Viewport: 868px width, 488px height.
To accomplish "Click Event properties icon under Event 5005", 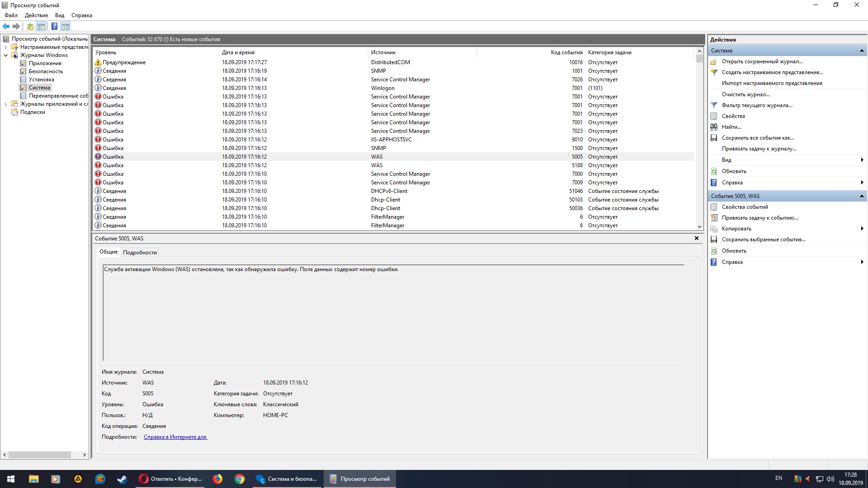I will (714, 207).
